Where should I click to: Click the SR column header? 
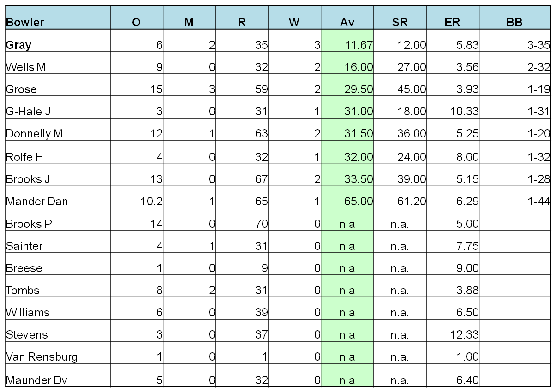click(x=400, y=22)
